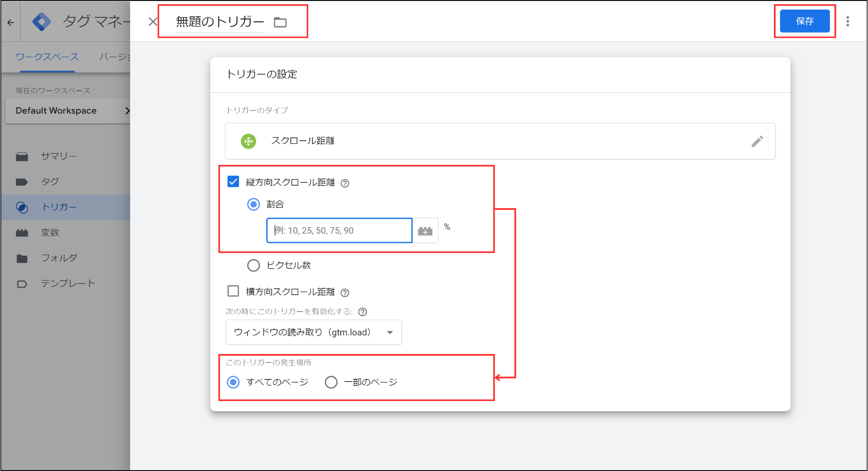The width and height of the screenshot is (868, 471).
Task: Click the Google Tag Manager logo
Action: pos(42,22)
